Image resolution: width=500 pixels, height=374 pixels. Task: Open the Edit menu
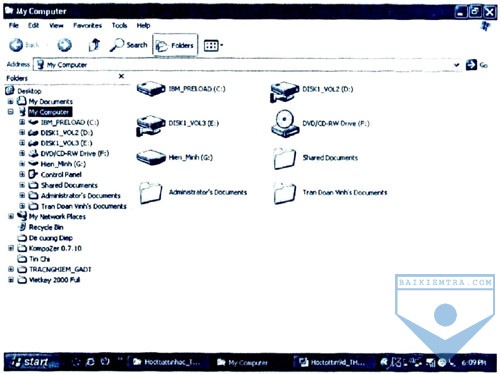pyautogui.click(x=33, y=25)
